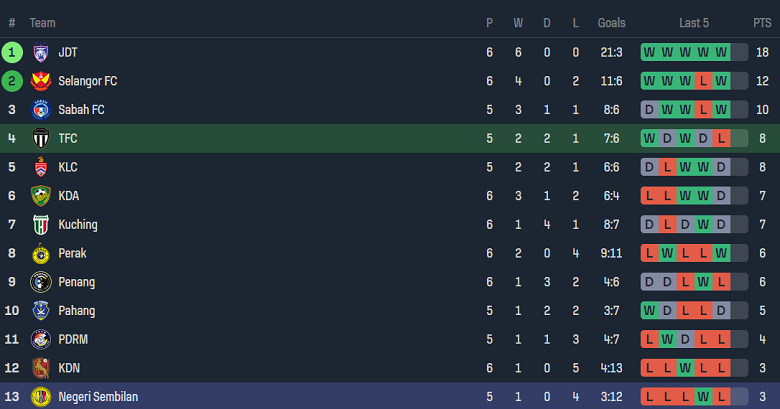
Task: Click JDT's rank 1 green badge
Action: (x=12, y=53)
